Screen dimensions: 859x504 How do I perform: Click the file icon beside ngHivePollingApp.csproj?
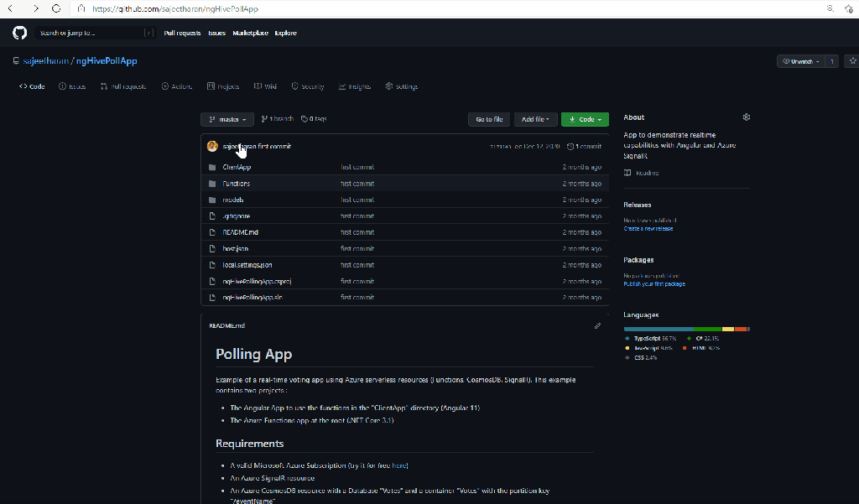point(212,282)
